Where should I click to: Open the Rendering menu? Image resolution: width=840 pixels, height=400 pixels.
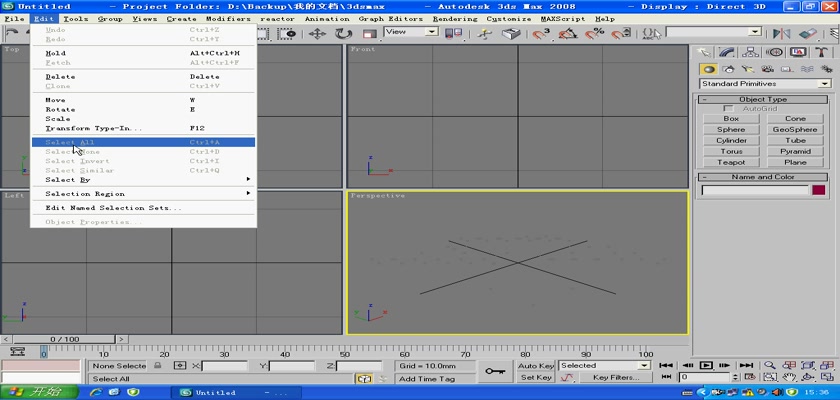click(454, 19)
